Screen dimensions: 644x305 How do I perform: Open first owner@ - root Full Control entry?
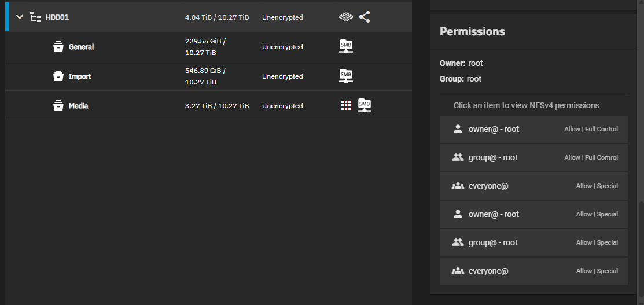pos(533,129)
